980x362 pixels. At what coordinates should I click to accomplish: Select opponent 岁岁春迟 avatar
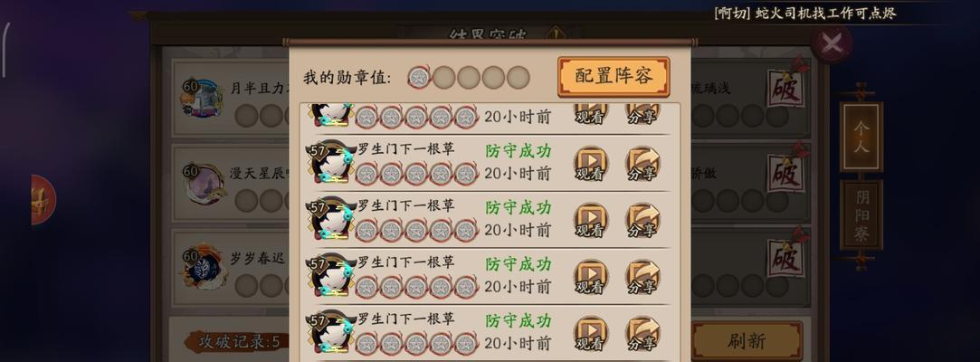click(x=203, y=268)
